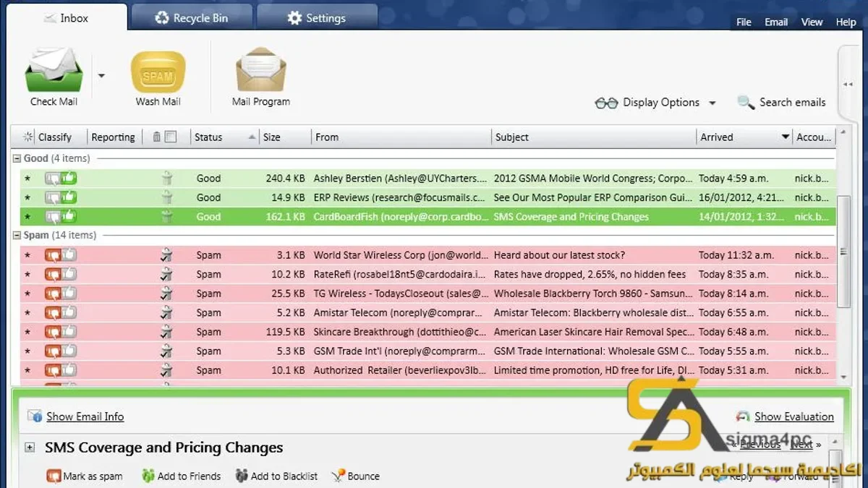Click the 119.5 KB size cell

click(x=285, y=332)
